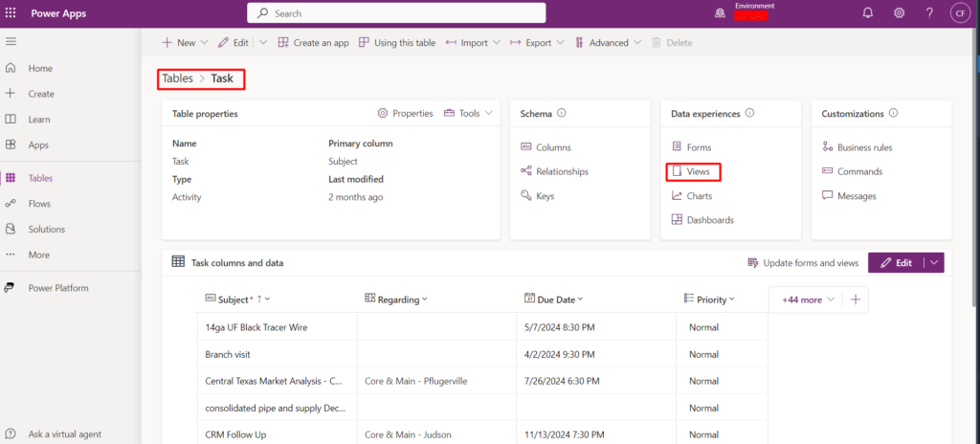Collapse the left navigation hamburger menu
The height and width of the screenshot is (444, 980).
11,42
